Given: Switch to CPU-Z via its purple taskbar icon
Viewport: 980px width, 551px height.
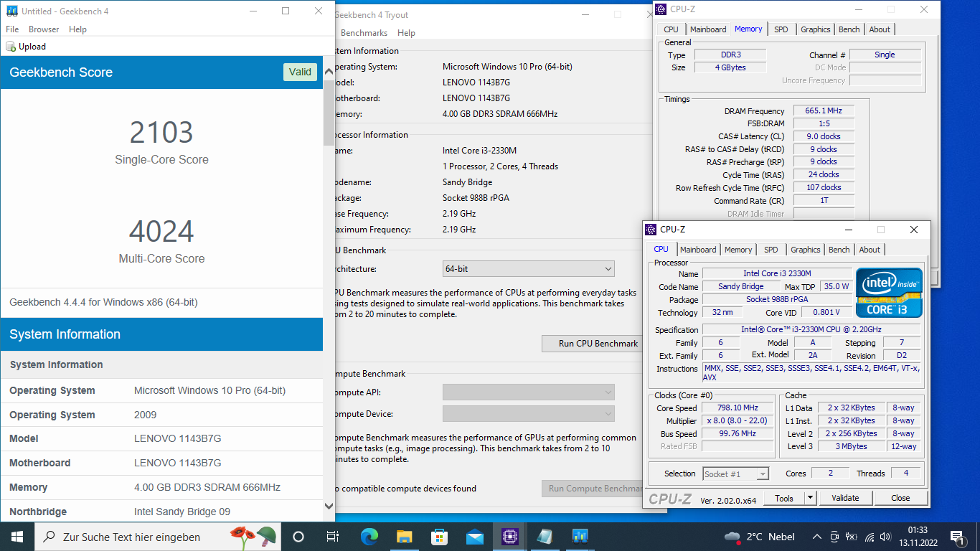Looking at the screenshot, I should [x=510, y=537].
